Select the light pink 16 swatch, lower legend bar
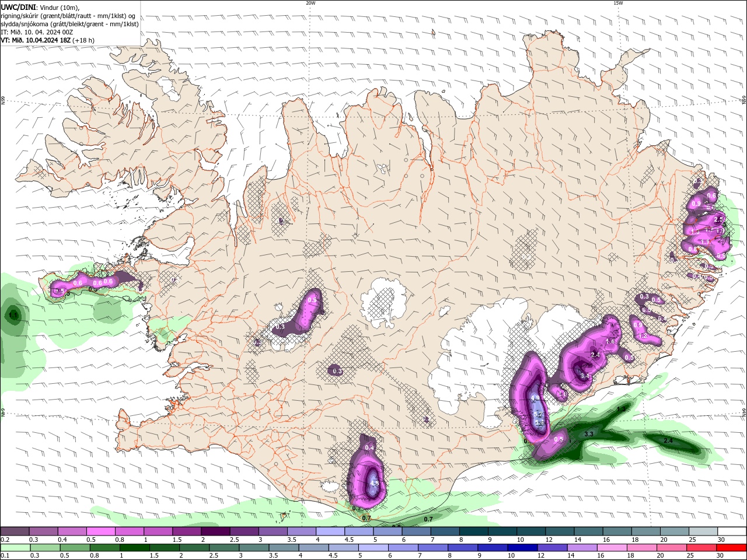The height and width of the screenshot is (560, 747). [613, 548]
